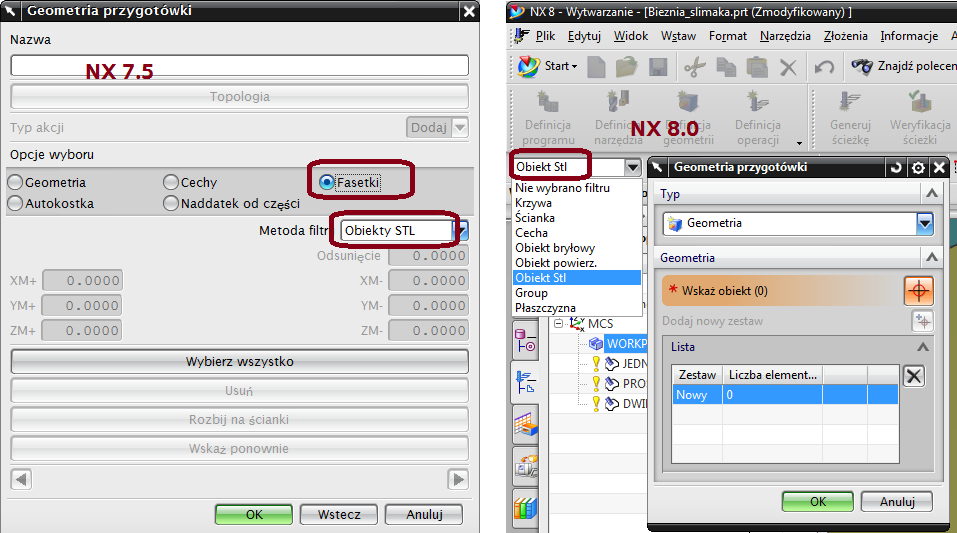
Task: Click Dodaj nowy zestaw icon
Action: coord(923,321)
